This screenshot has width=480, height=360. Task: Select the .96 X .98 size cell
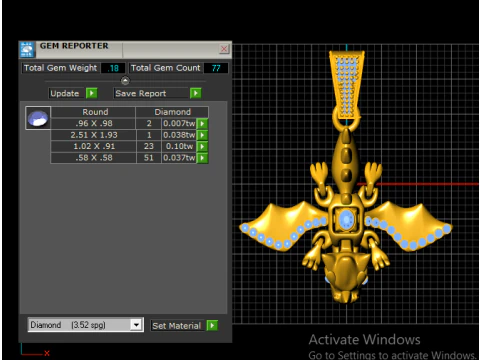click(94, 123)
